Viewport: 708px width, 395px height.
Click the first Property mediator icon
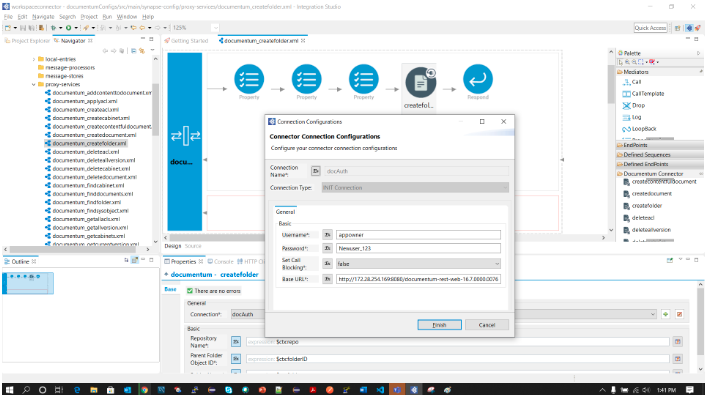[249, 79]
